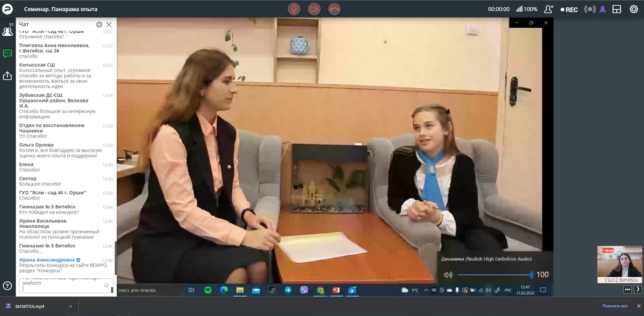Screen dimensions: 644x316
Task: Close the downloads bar
Action: (x=639, y=306)
